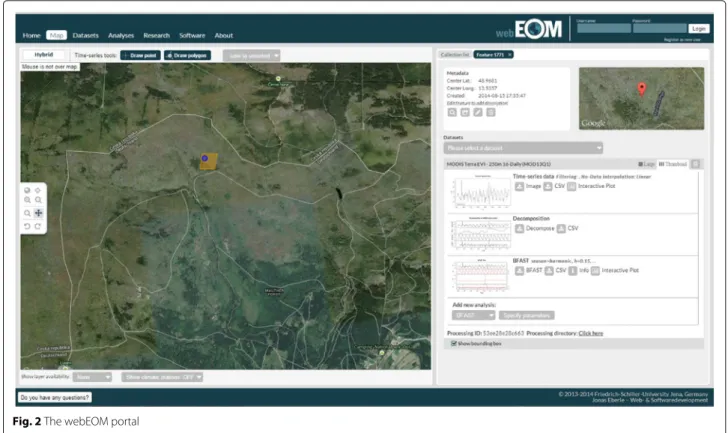Click the CSV icon in BFAST row
Viewport: 728px width, 433px height.
(549, 271)
